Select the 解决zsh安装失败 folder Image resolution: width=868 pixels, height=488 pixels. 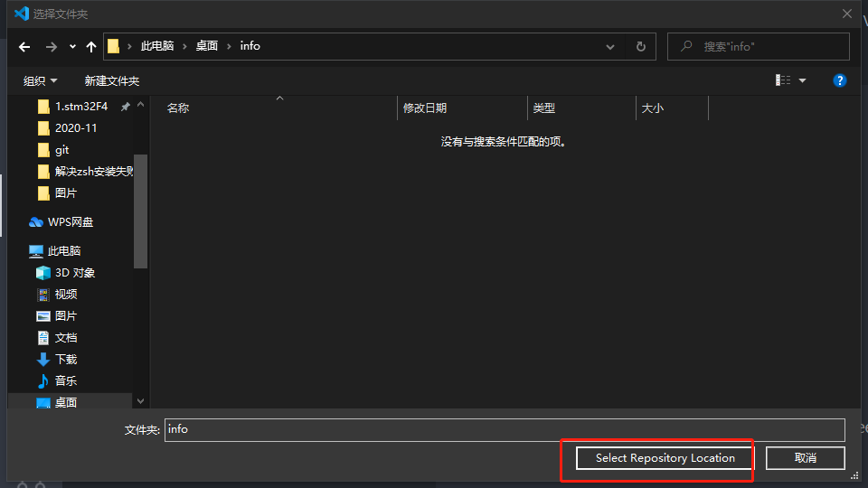[85, 172]
